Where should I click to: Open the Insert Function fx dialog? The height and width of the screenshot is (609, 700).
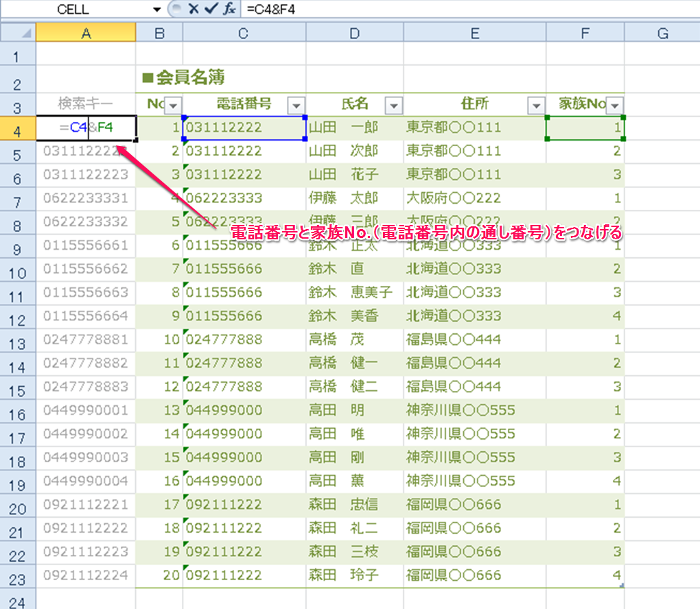click(229, 10)
